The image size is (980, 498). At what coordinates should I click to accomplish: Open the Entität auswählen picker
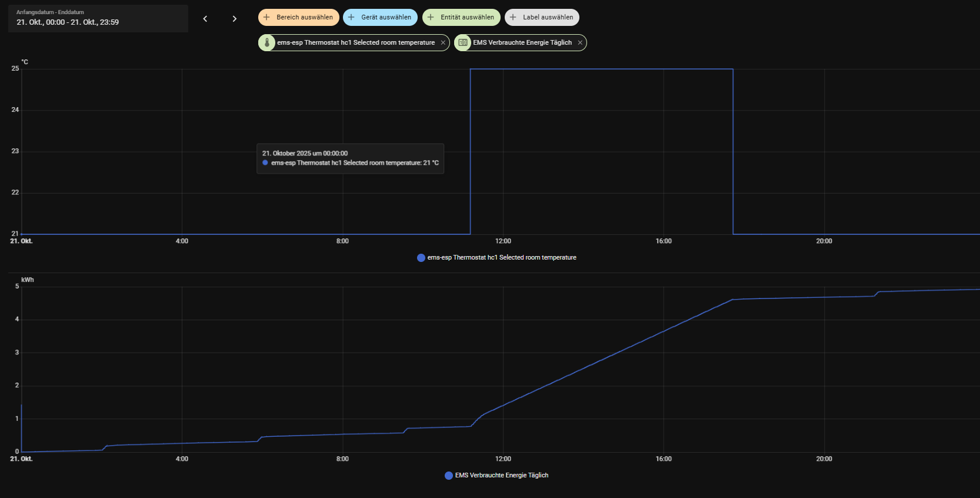pyautogui.click(x=461, y=18)
